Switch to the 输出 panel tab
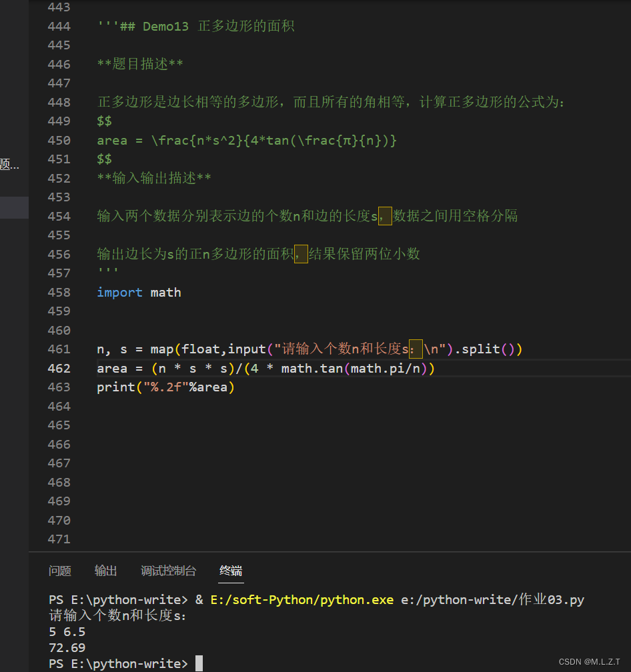 [x=105, y=571]
